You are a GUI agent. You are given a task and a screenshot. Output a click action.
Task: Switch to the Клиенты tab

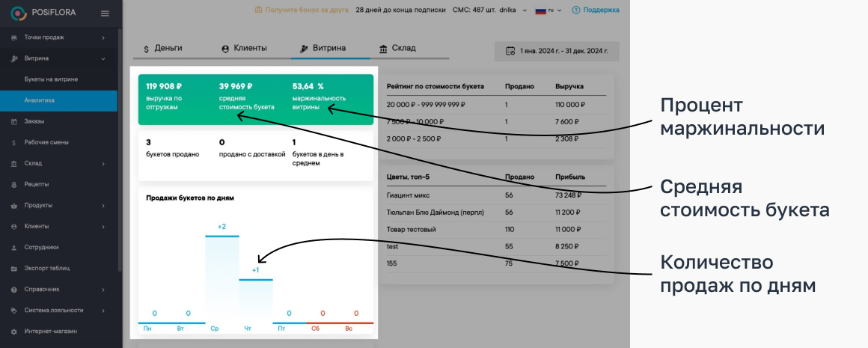point(244,48)
